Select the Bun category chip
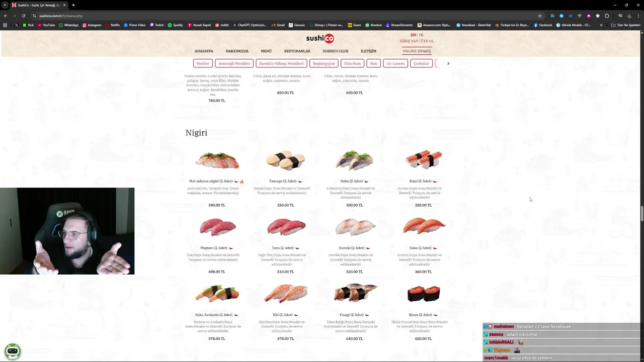The width and height of the screenshot is (644, 362). (x=373, y=63)
